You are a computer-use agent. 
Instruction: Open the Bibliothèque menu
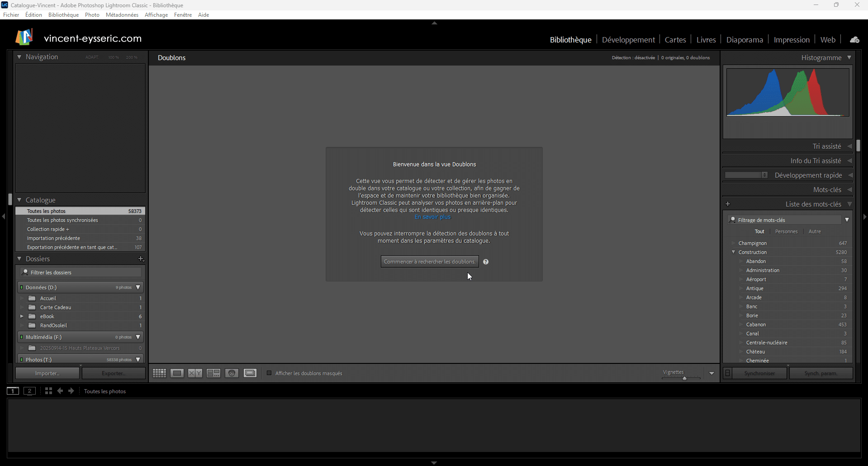click(x=63, y=15)
